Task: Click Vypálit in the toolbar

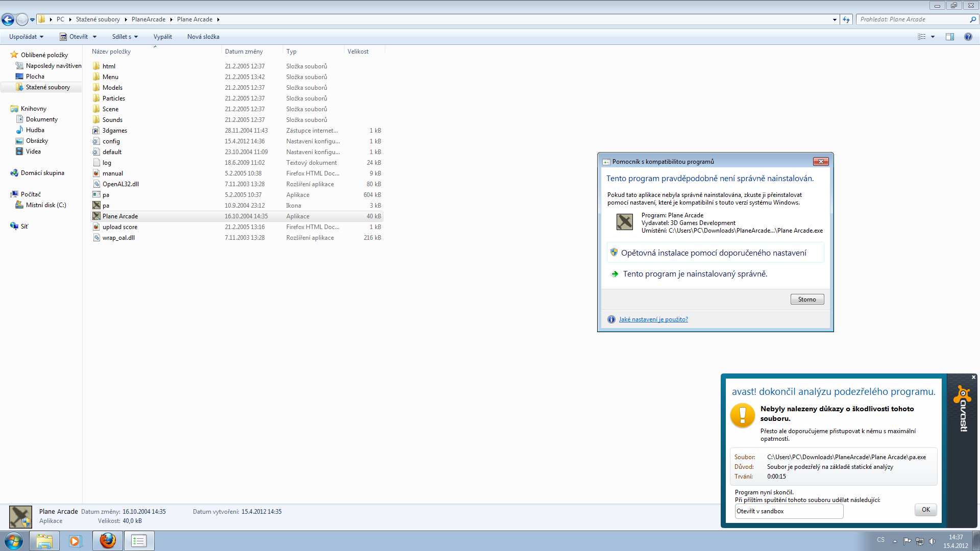Action: click(162, 37)
